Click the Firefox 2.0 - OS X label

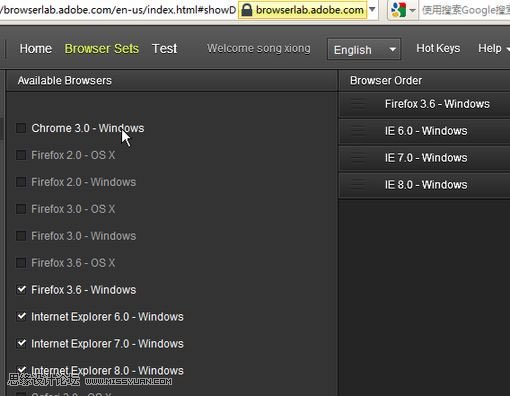[x=73, y=155]
